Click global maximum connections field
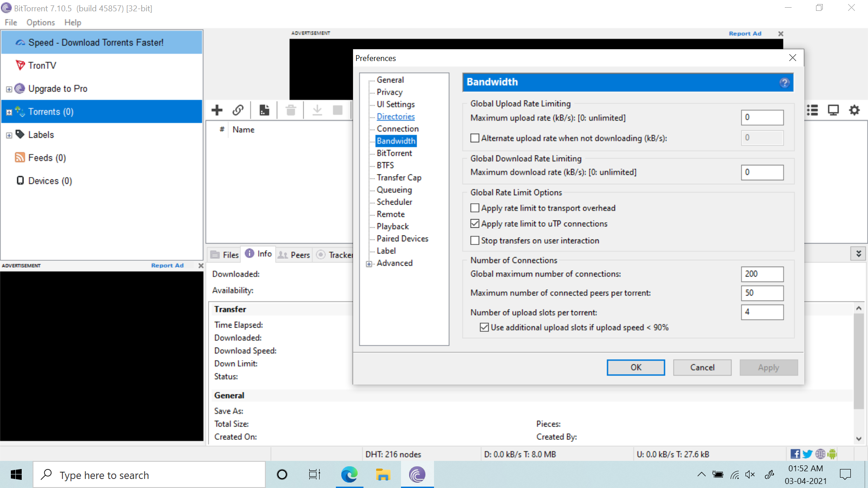 [762, 274]
